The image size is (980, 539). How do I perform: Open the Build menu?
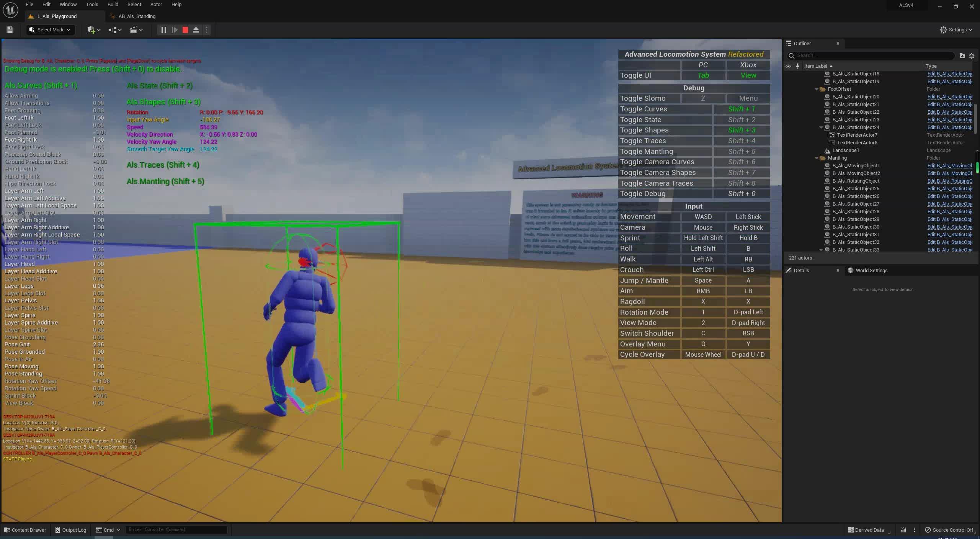point(112,4)
